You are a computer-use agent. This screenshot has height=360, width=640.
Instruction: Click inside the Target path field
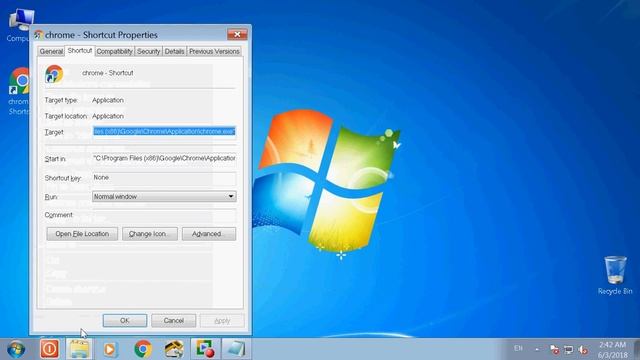click(x=164, y=131)
